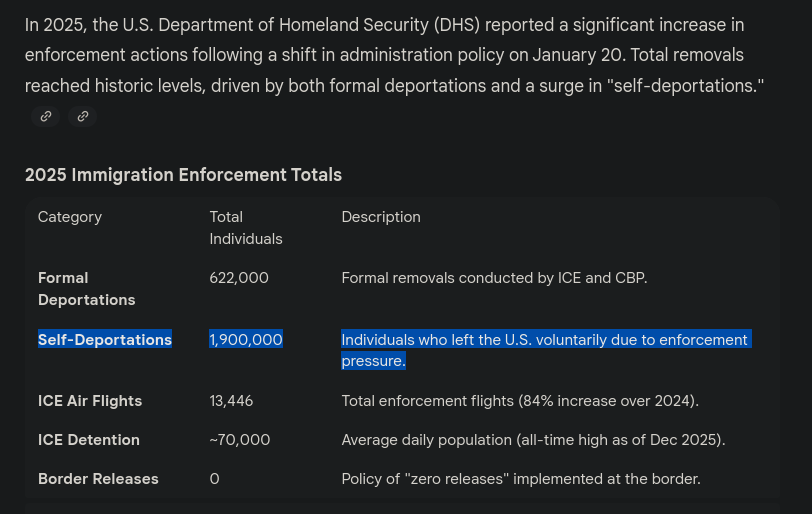
Task: Click the "Average daily population" description
Action: [533, 440]
